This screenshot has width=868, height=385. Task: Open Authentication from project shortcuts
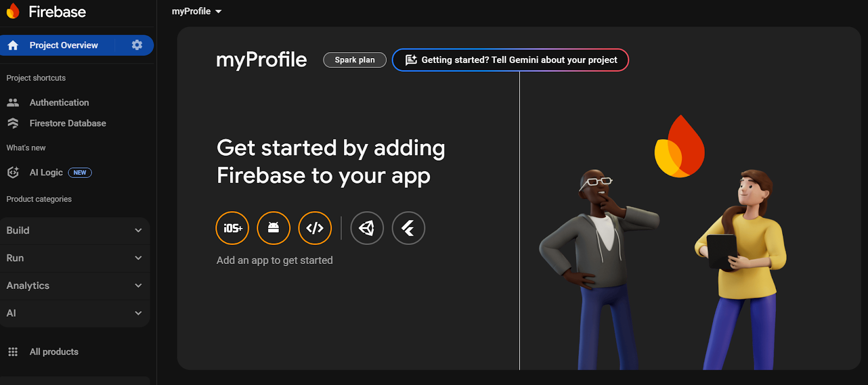[x=59, y=103]
